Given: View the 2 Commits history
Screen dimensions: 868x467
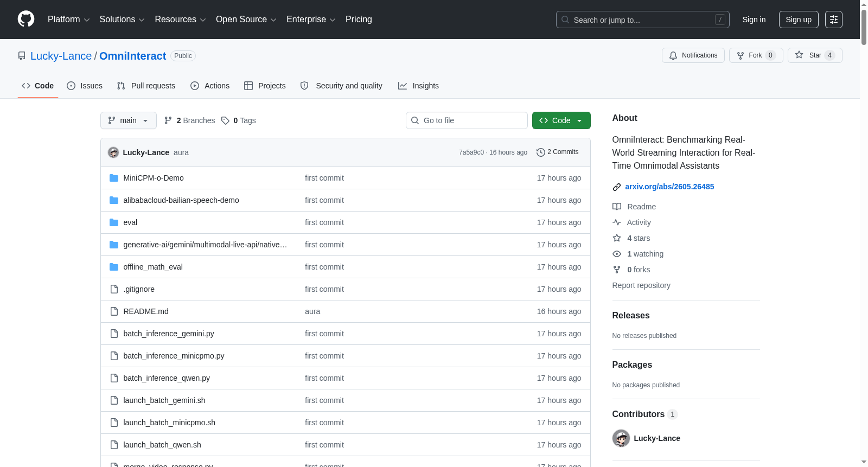Looking at the screenshot, I should (557, 152).
